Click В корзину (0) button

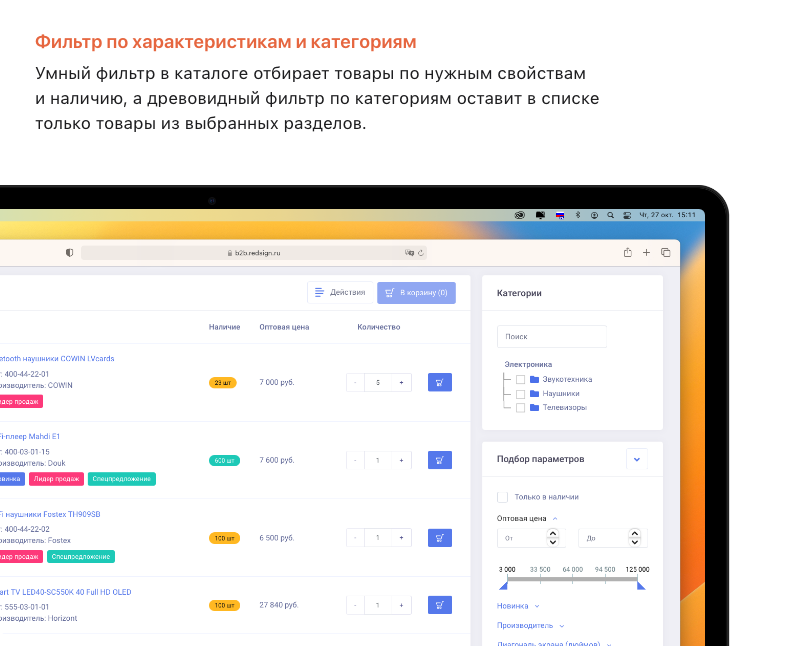(x=416, y=292)
